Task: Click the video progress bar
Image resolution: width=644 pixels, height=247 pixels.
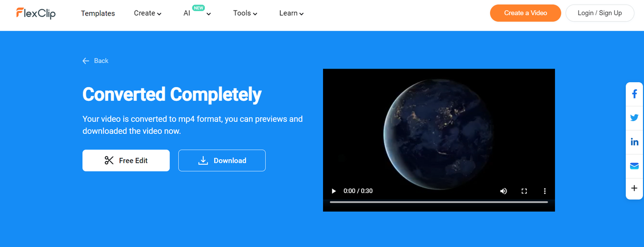Action: 439,202
